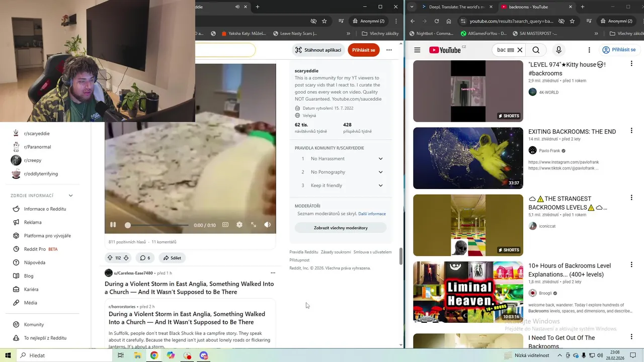Open the YouTube settings three-dot menu

pos(589,50)
